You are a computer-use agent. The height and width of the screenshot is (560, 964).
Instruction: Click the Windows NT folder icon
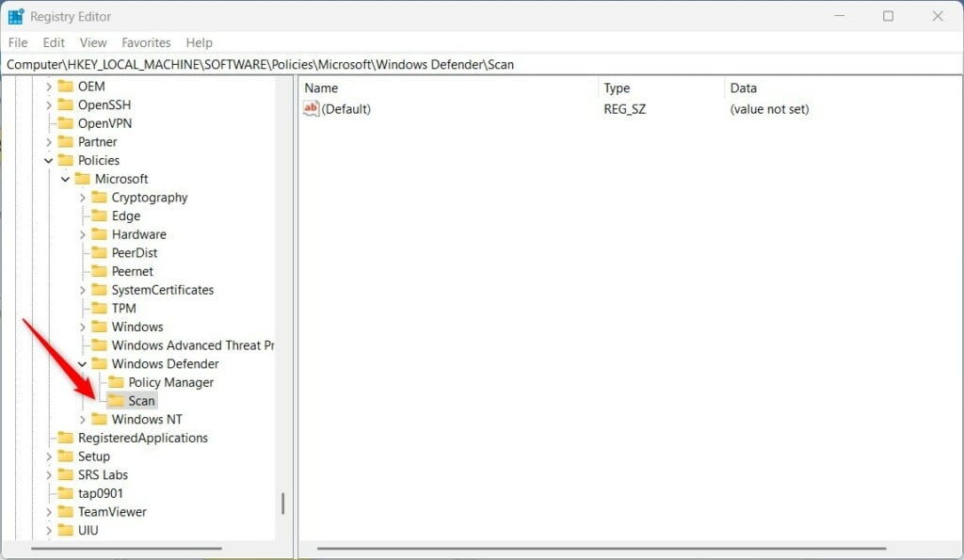pos(99,419)
